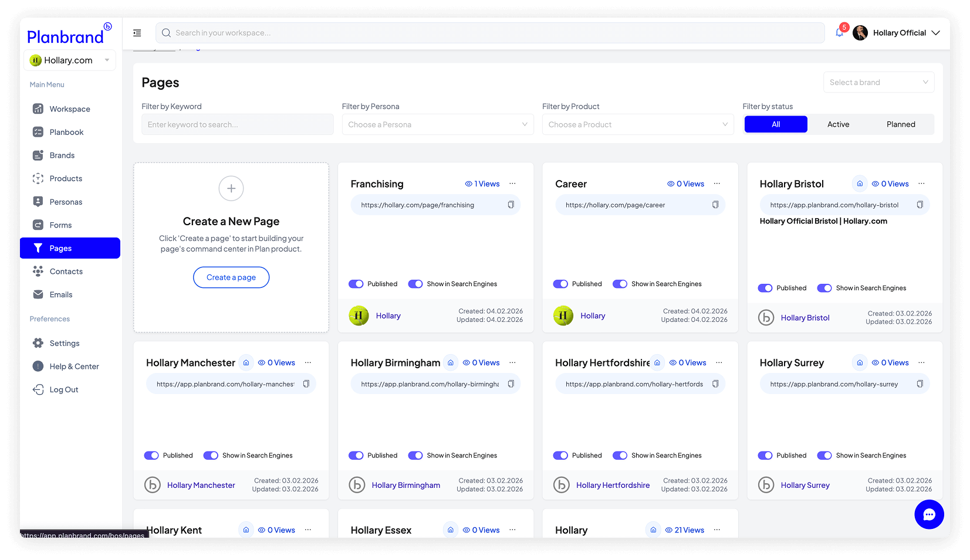The width and height of the screenshot is (970, 560).
Task: Open Planbook in the main menu
Action: click(66, 132)
